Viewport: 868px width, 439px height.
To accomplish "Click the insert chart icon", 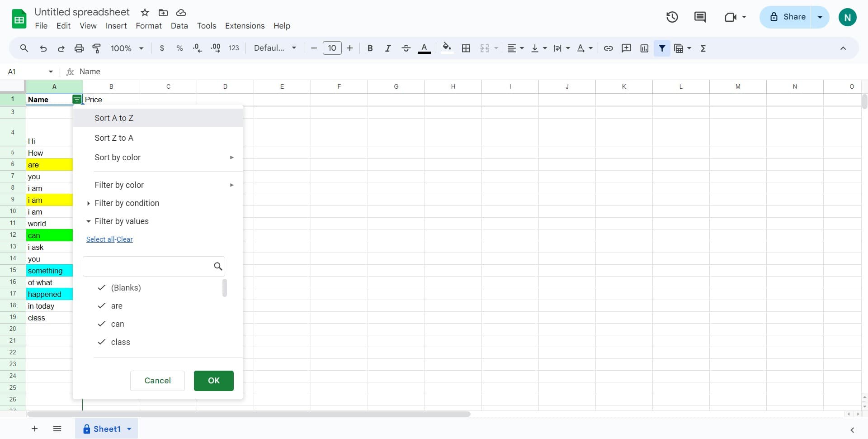I will (x=644, y=48).
